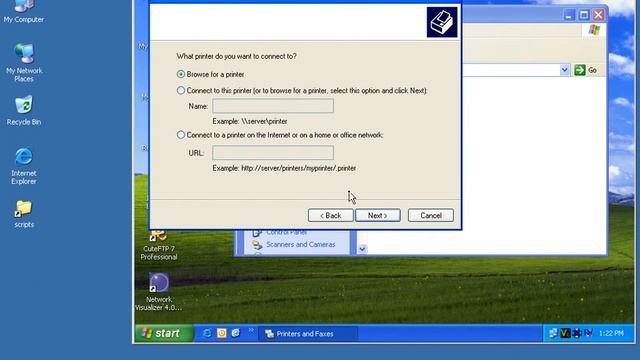
Task: Click the Control Panel icon in the side pane
Action: click(x=257, y=233)
